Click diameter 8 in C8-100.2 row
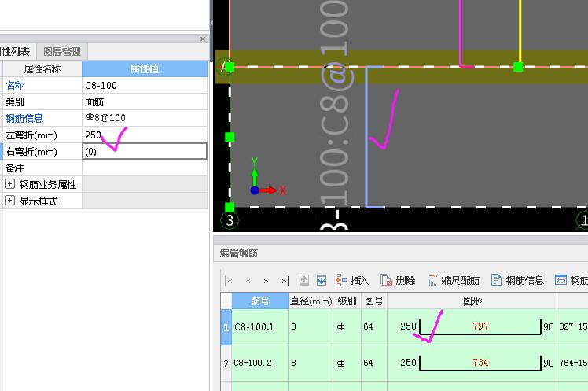 point(311,363)
